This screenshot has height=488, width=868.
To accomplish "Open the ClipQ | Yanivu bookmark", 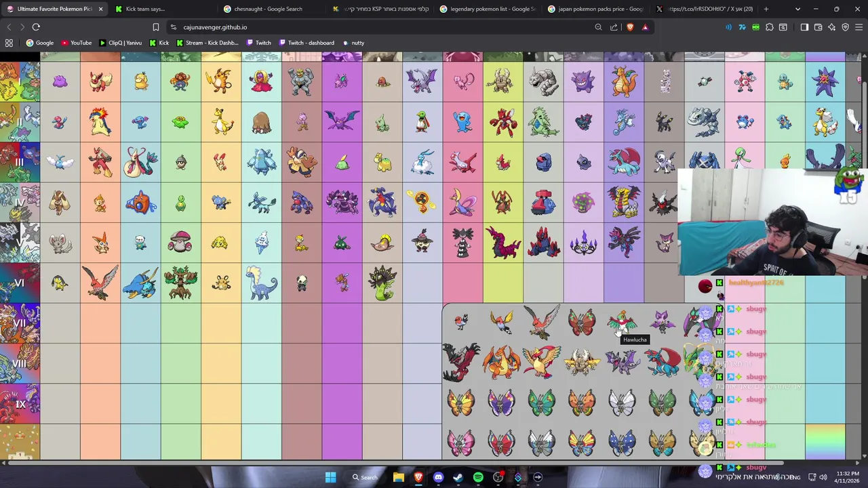I will click(x=120, y=43).
